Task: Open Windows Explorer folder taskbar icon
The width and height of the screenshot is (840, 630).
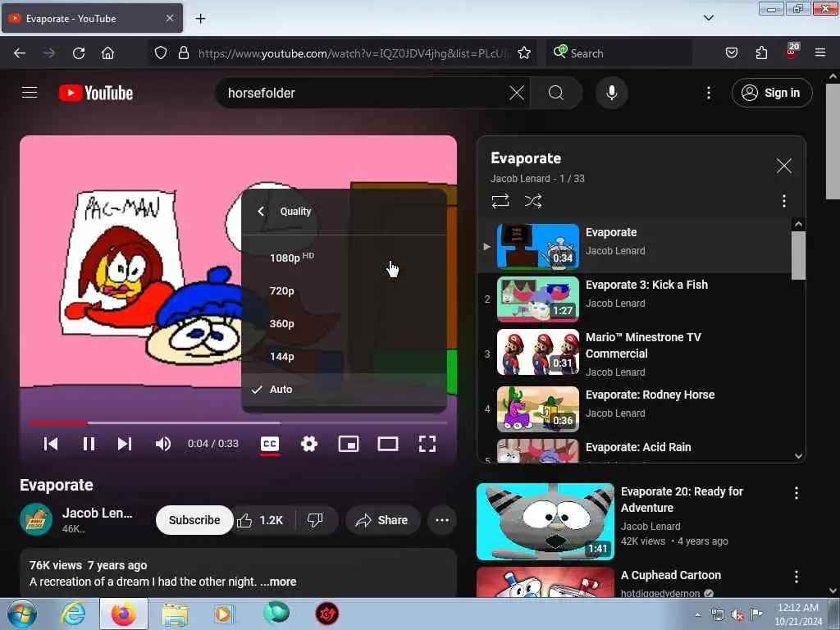Action: point(175,614)
